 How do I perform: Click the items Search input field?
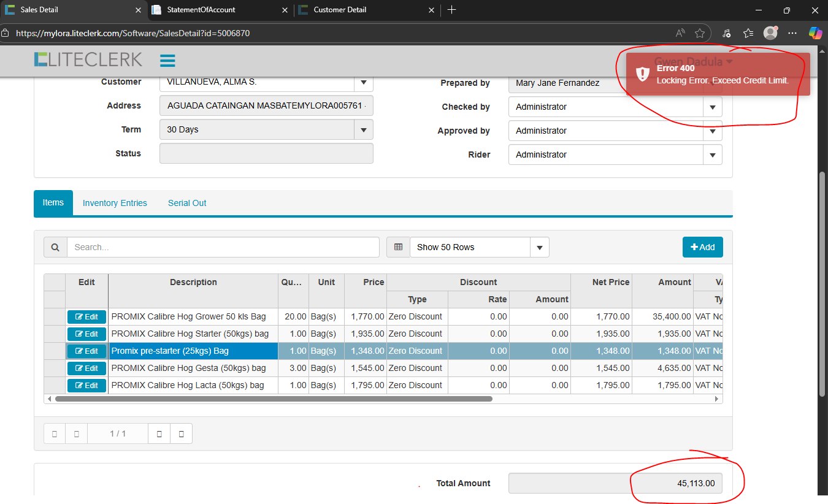pyautogui.click(x=223, y=247)
